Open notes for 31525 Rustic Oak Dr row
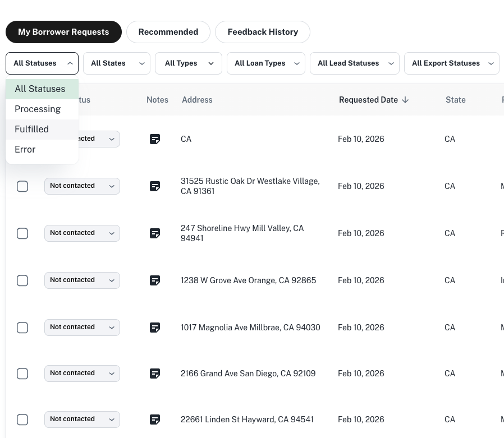 pyautogui.click(x=155, y=186)
